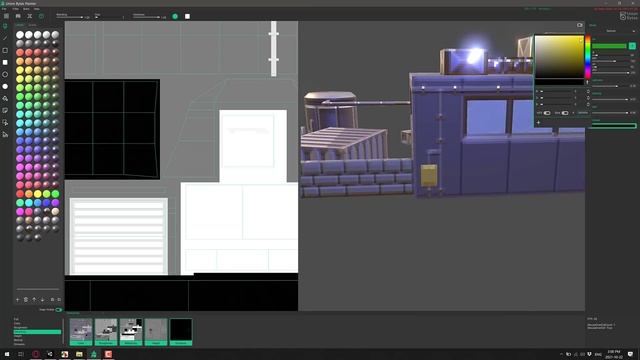Select the bright yellow swatch in first column
This screenshot has width=640, height=360.
(x=20, y=70)
